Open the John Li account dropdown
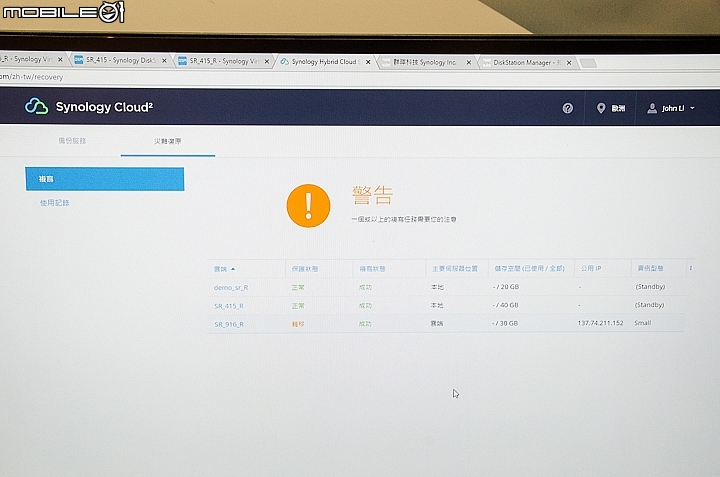This screenshot has height=477, width=720. [671, 108]
